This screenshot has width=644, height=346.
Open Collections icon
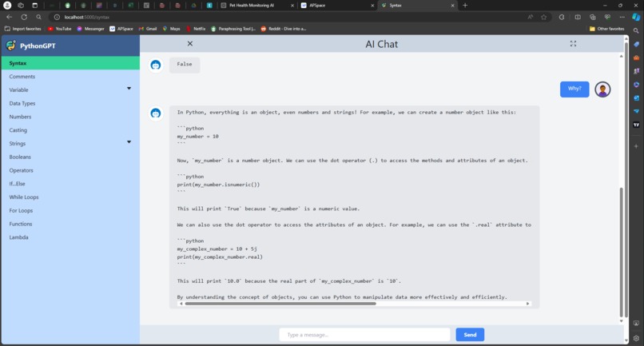pos(592,17)
